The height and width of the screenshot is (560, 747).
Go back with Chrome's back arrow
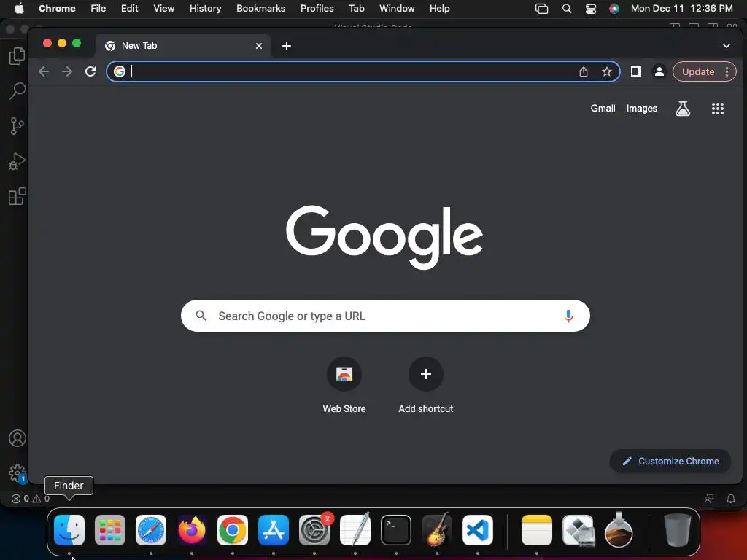tap(44, 72)
